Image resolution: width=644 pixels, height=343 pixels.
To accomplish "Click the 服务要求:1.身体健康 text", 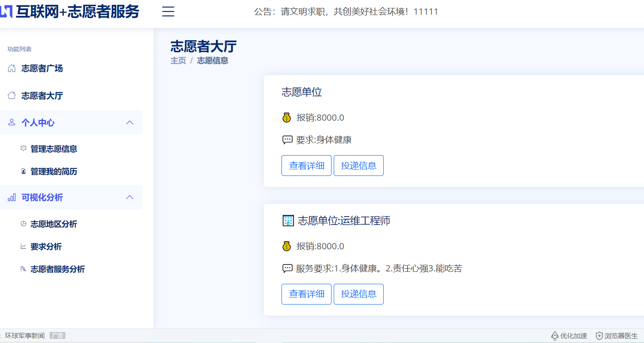I will (x=379, y=268).
